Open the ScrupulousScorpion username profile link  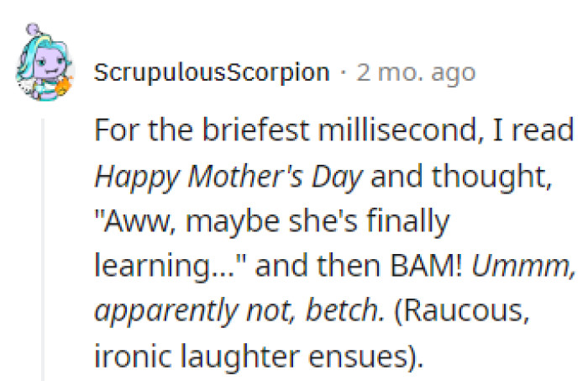[212, 72]
